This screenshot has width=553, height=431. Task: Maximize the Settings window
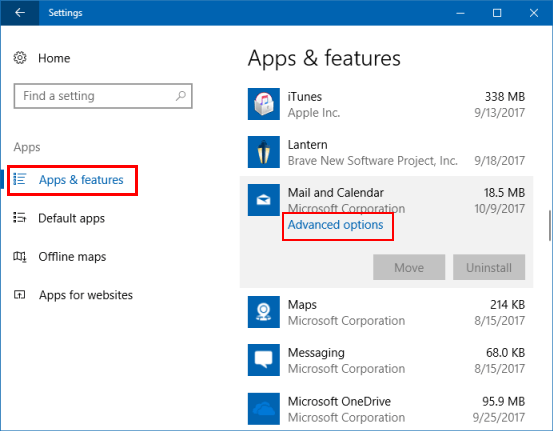[497, 13]
